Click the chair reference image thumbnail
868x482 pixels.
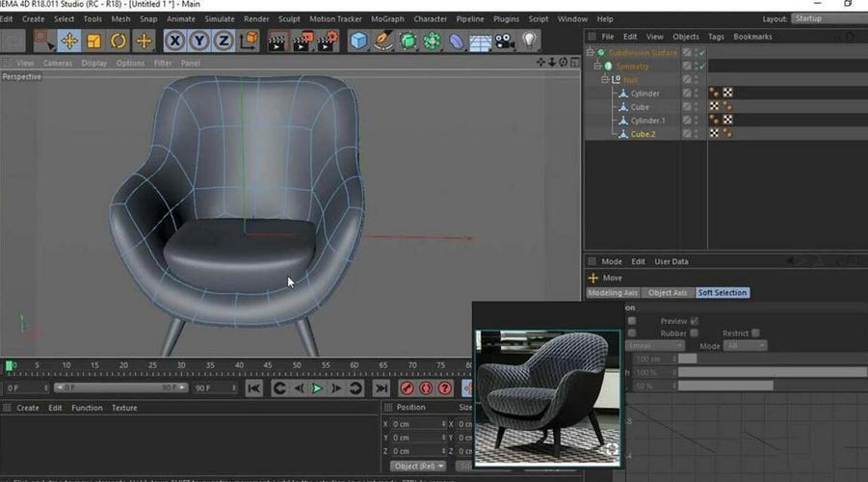click(x=547, y=394)
